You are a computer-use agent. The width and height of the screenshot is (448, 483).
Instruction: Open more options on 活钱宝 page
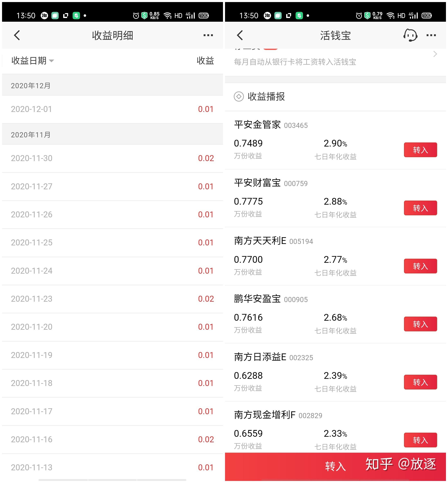(x=431, y=35)
